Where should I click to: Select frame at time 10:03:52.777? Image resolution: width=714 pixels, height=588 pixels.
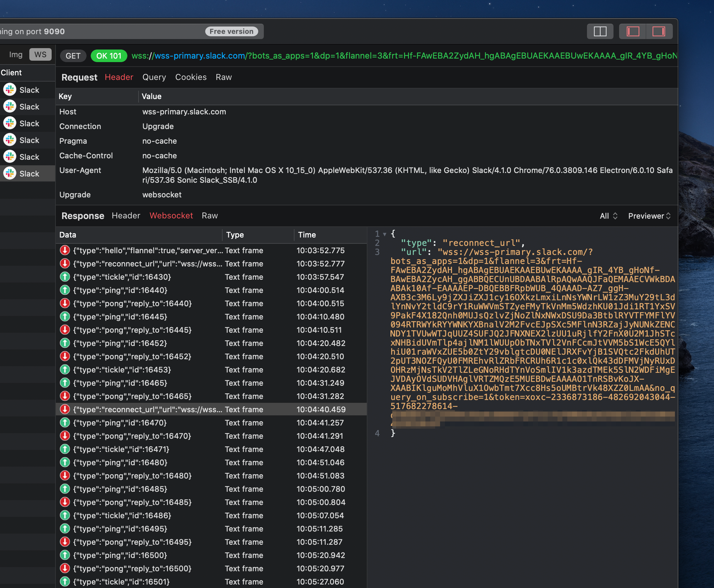(211, 264)
